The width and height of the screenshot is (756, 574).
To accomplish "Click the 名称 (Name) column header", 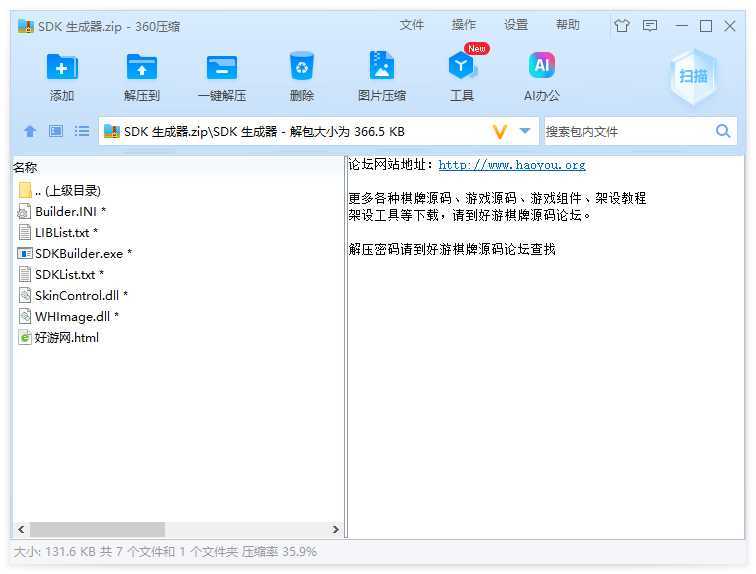I will (x=26, y=167).
